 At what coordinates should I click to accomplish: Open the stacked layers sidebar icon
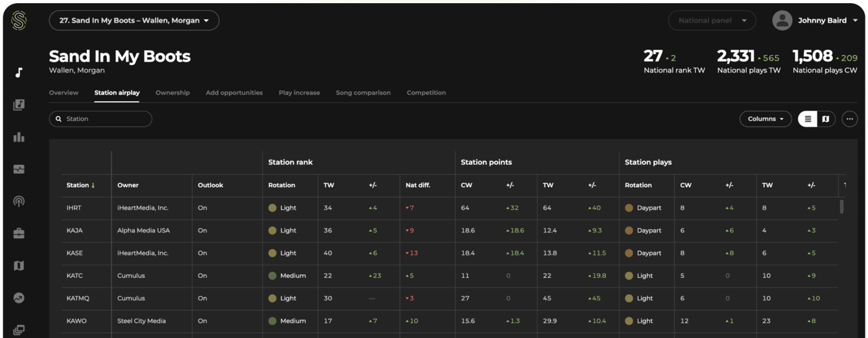(x=19, y=330)
